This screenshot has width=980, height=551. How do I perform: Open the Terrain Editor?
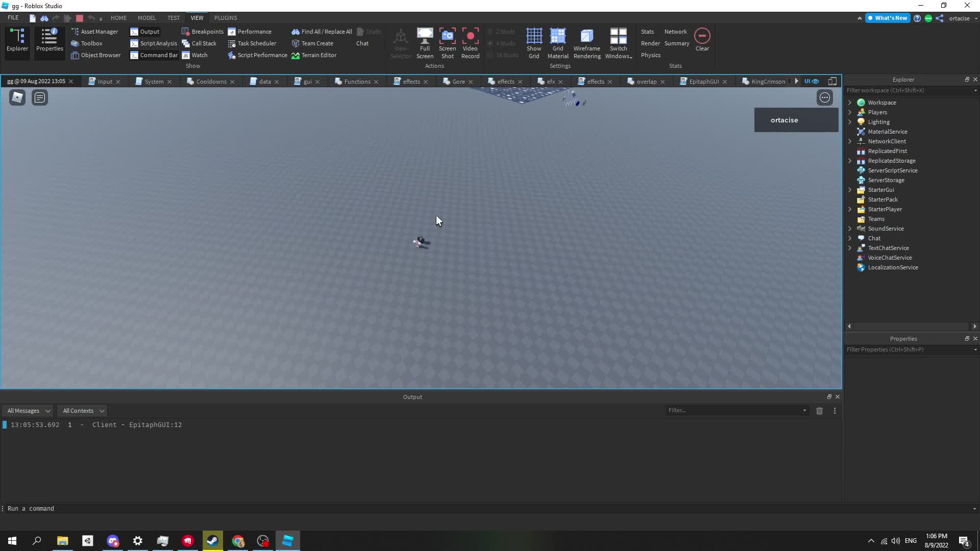[314, 55]
